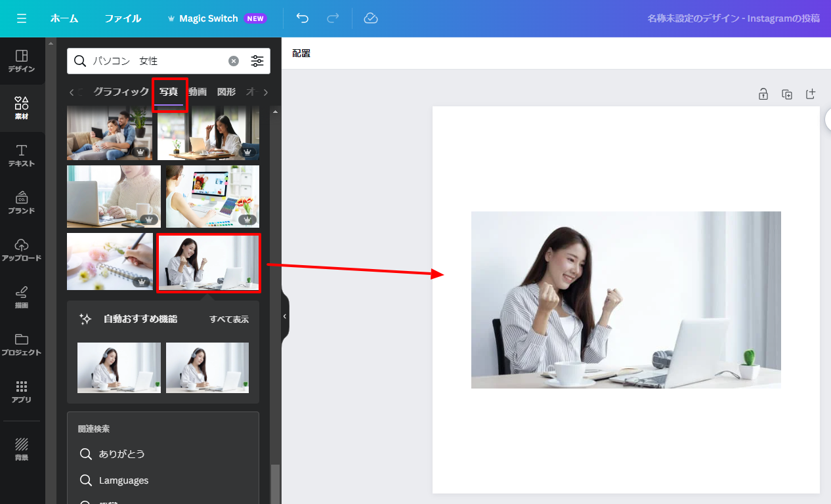
Task: Switch to the グラフィック tab
Action: click(x=121, y=92)
